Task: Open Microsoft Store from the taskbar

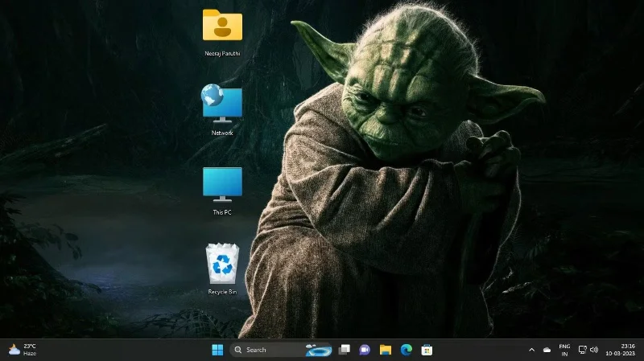Action: pos(427,350)
